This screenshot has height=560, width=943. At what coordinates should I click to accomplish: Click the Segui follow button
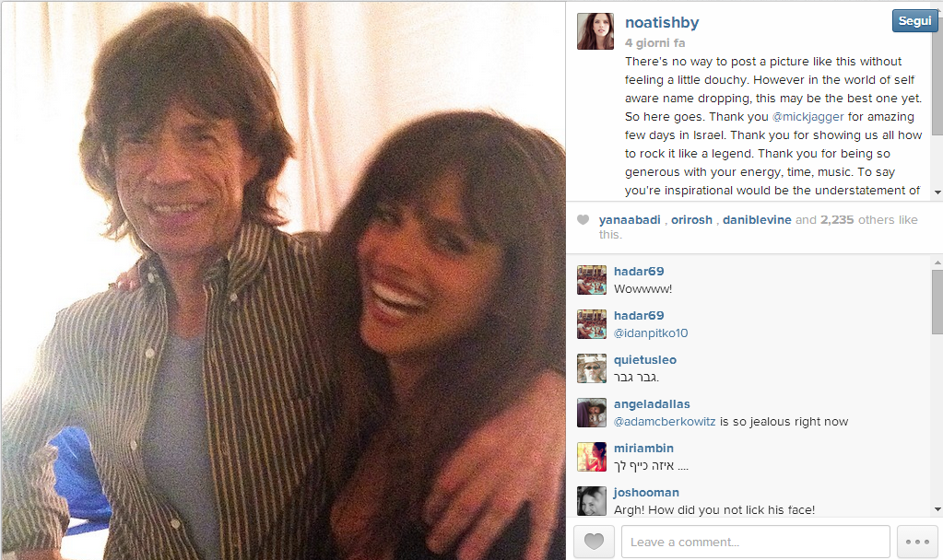coord(914,21)
